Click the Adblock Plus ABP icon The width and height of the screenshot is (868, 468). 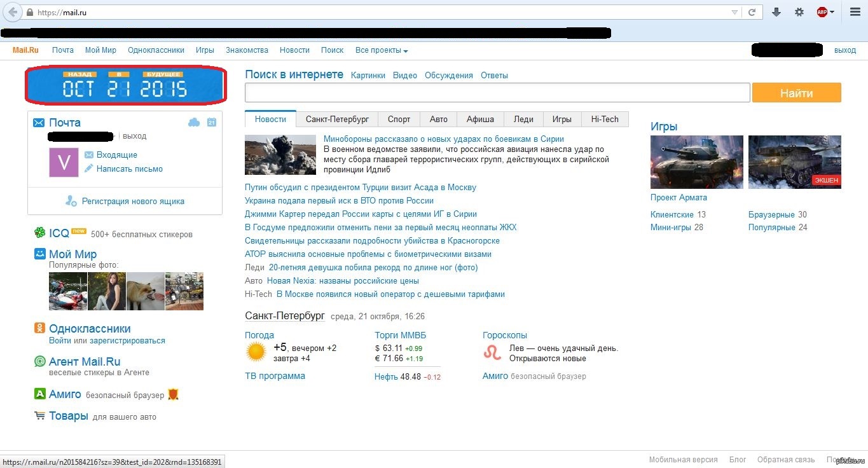click(x=822, y=12)
